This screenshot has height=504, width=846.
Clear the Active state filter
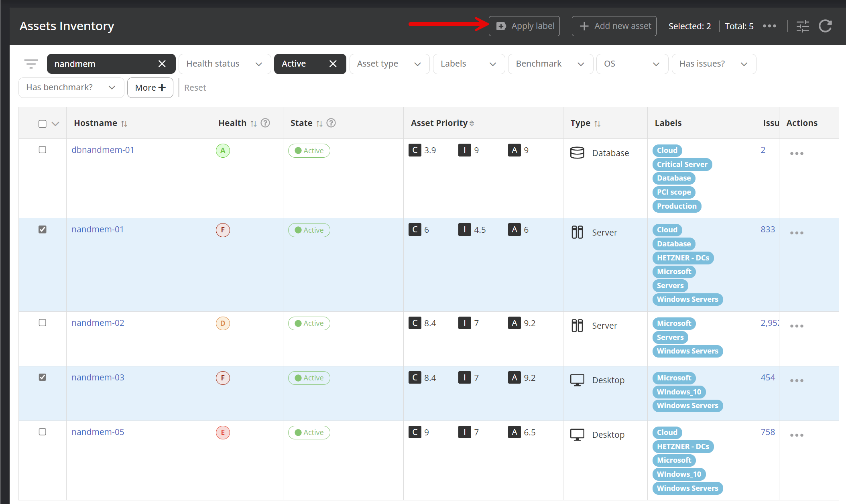[x=333, y=64]
